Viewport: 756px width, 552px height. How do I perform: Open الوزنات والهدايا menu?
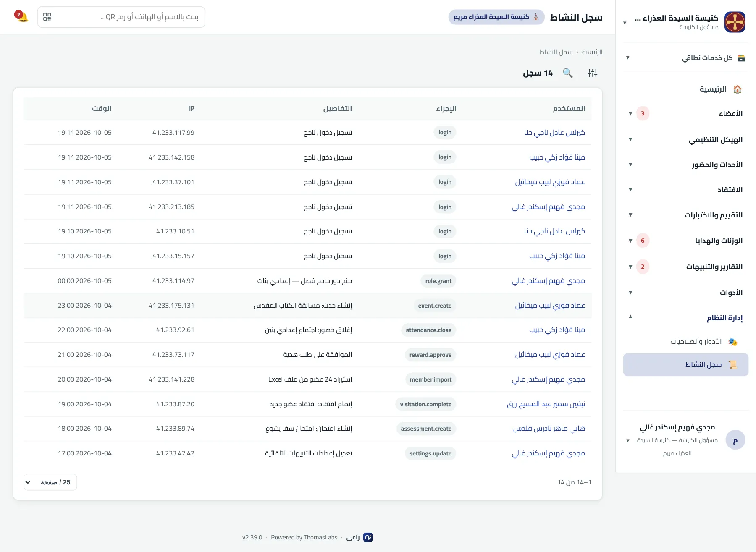point(686,241)
